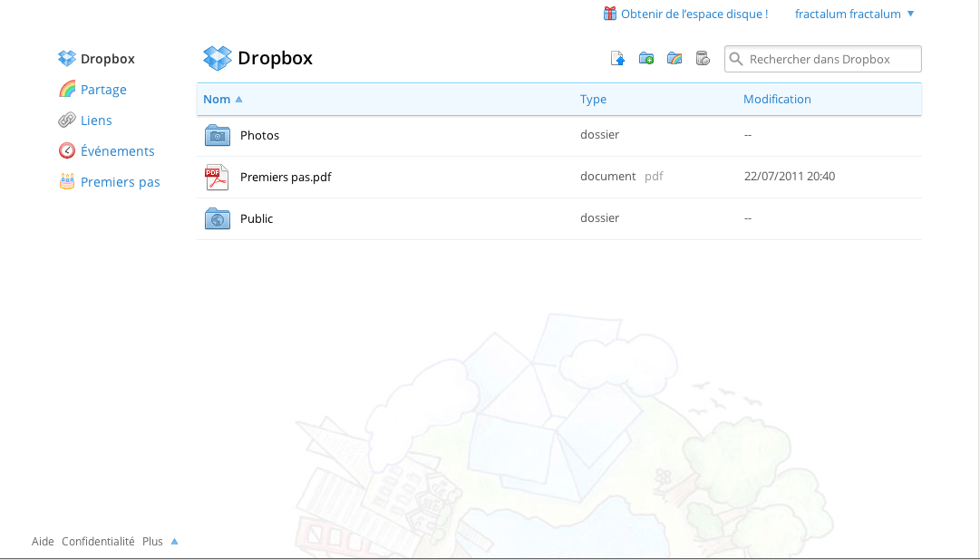Show deleted files with the trash icon
Screen dimensions: 980x559
coord(703,59)
